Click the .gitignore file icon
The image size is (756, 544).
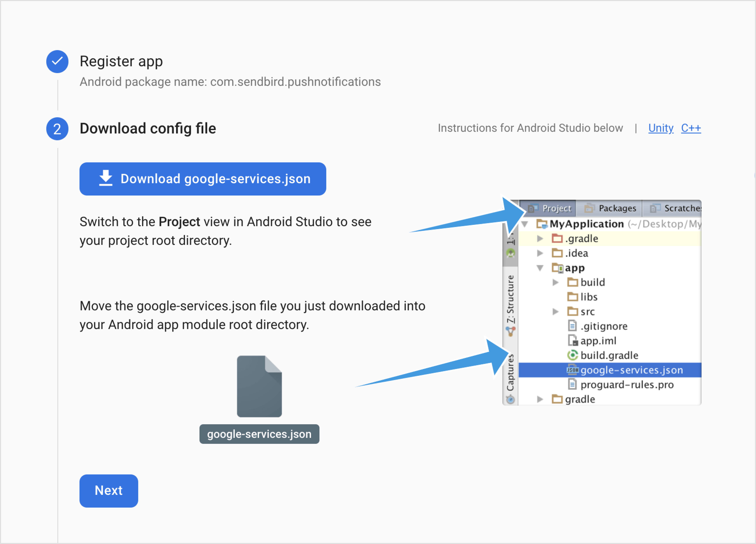pyautogui.click(x=572, y=326)
